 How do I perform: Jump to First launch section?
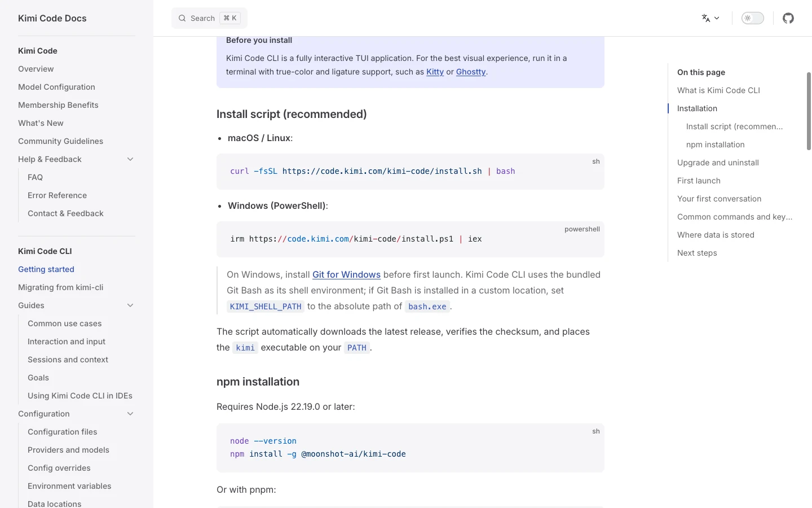(699, 181)
